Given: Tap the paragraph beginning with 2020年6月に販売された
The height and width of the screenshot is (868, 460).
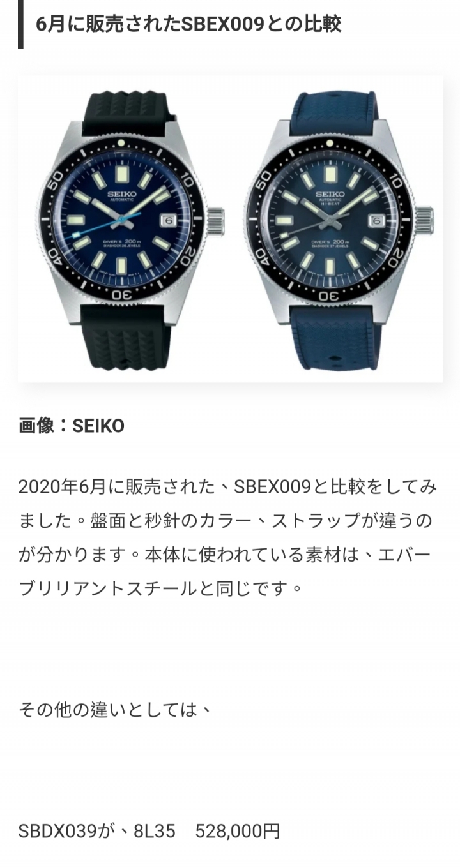Looking at the screenshot, I should (x=227, y=537).
